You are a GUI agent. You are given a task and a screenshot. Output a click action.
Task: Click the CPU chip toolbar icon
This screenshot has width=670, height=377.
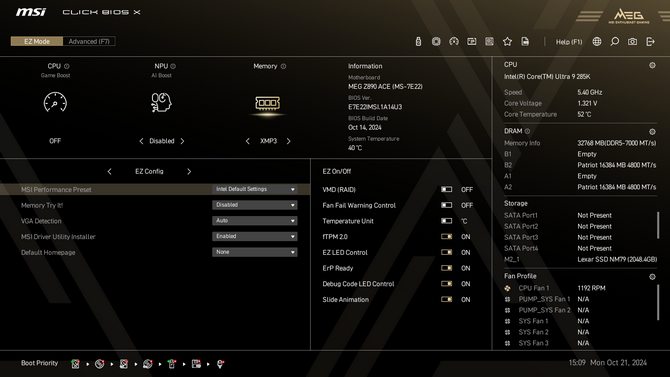[436, 41]
